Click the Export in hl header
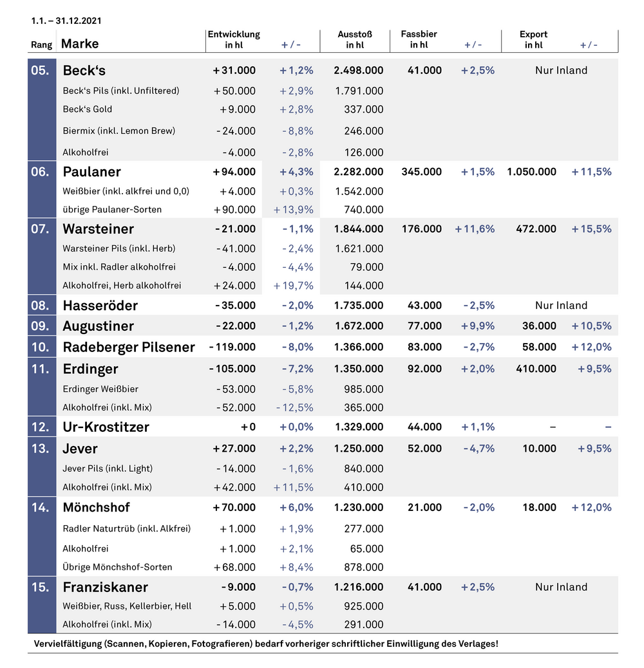644x668 pixels. [533, 39]
